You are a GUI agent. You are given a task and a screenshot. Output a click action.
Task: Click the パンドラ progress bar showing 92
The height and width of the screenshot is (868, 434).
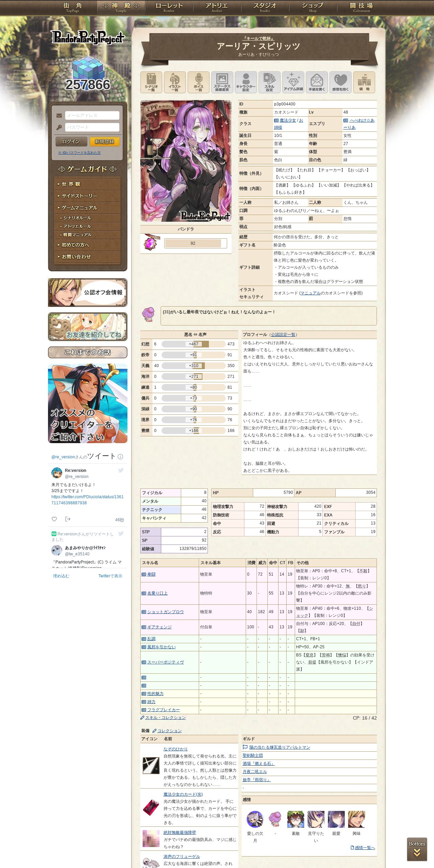click(x=195, y=243)
